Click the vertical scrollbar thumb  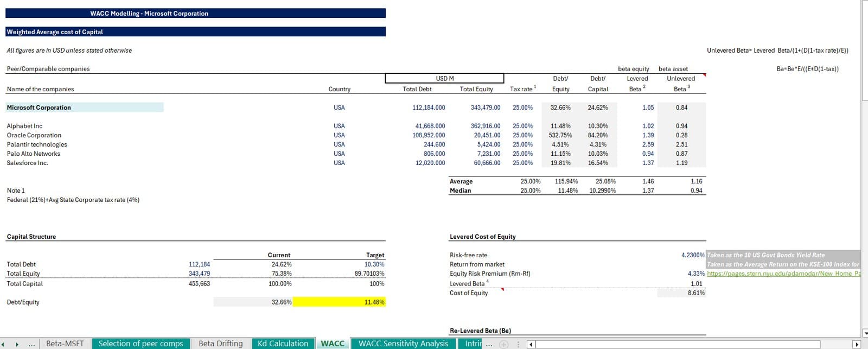(x=865, y=52)
